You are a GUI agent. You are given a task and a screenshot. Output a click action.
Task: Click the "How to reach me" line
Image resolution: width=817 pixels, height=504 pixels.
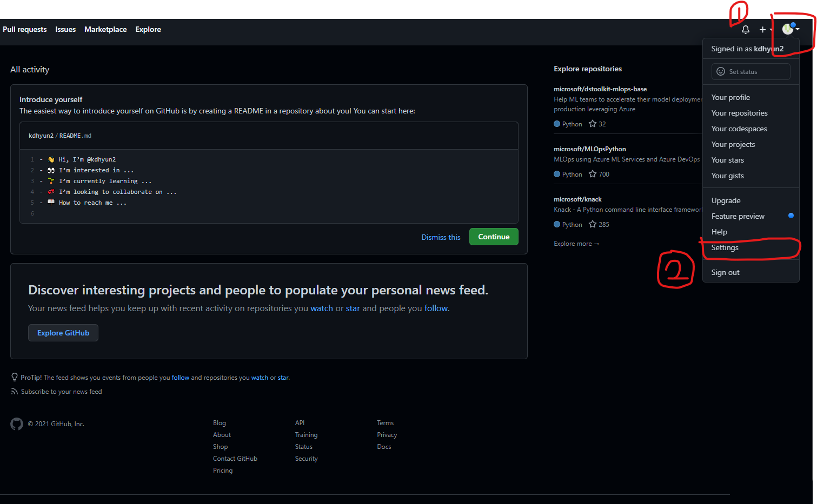[x=92, y=203]
